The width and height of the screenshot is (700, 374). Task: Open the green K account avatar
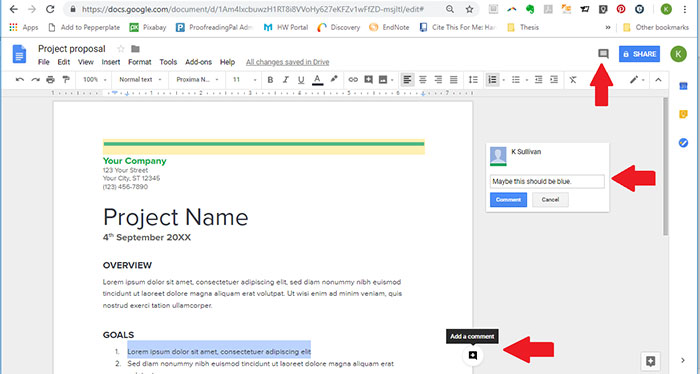click(x=679, y=54)
